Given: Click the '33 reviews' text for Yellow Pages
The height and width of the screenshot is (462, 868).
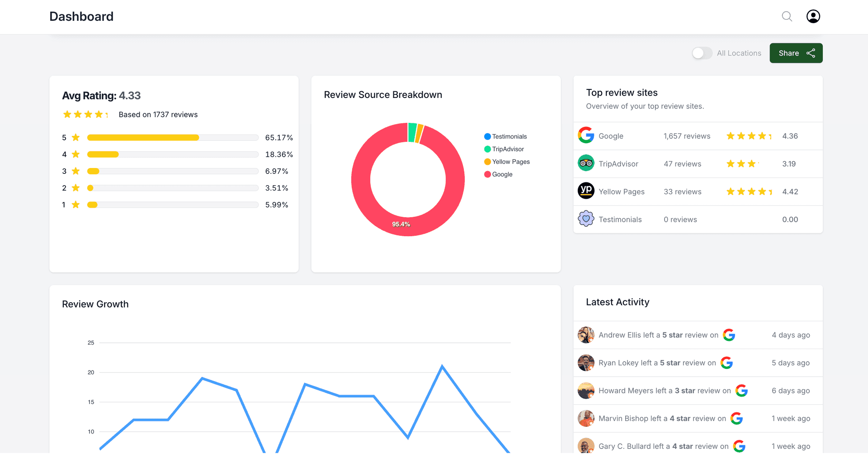Looking at the screenshot, I should point(682,191).
